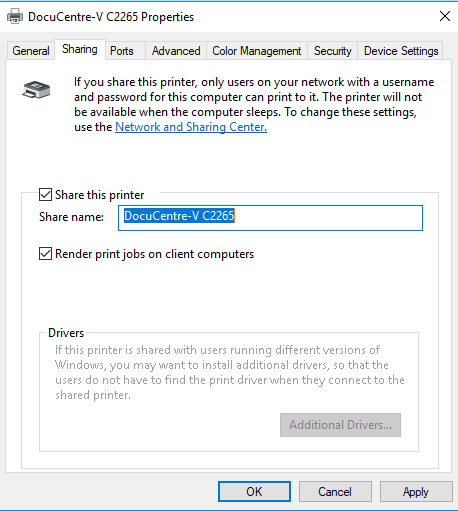Click inside the Share name text field
Image resolution: width=458 pixels, height=511 pixels.
270,218
